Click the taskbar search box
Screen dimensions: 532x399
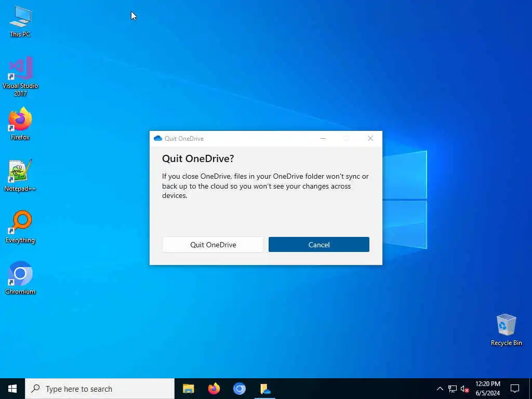[x=100, y=389]
